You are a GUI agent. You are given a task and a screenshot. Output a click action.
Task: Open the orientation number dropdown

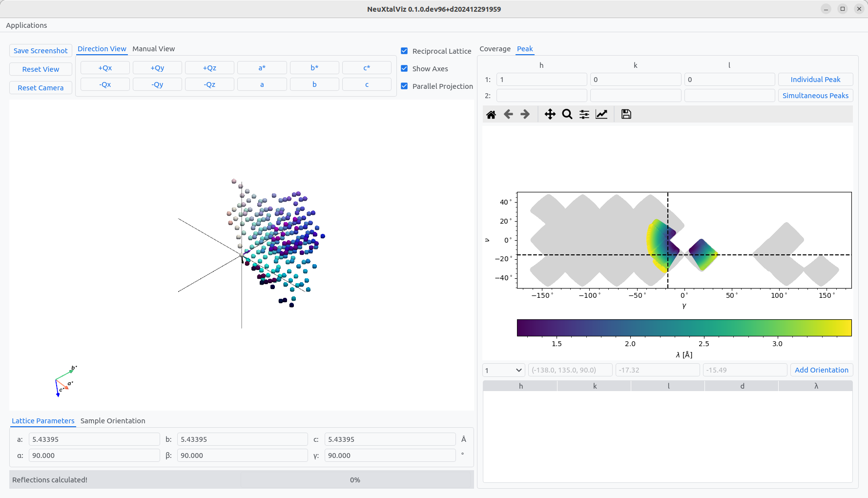(503, 370)
